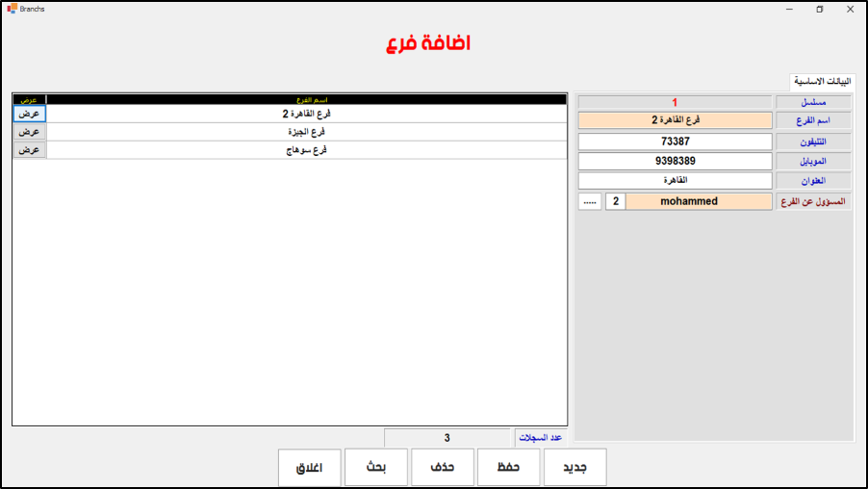This screenshot has height=489, width=868.
Task: Click the حفظ (Save) button
Action: 508,467
